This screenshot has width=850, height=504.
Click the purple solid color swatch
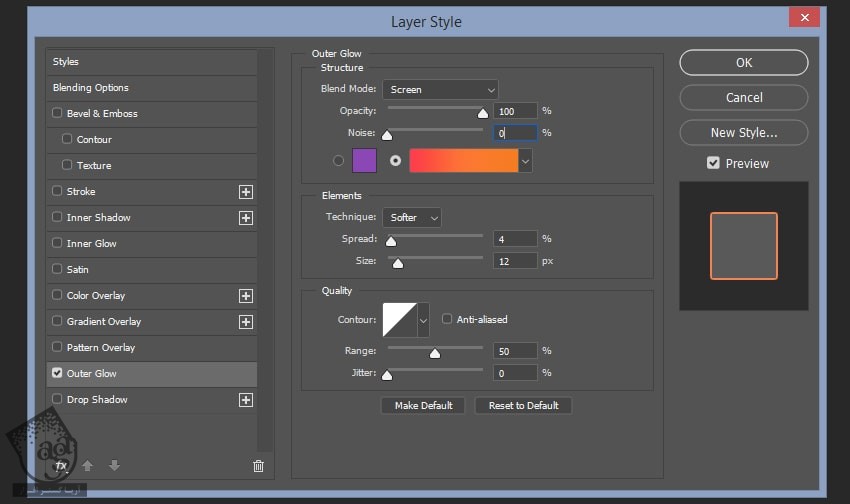364,160
